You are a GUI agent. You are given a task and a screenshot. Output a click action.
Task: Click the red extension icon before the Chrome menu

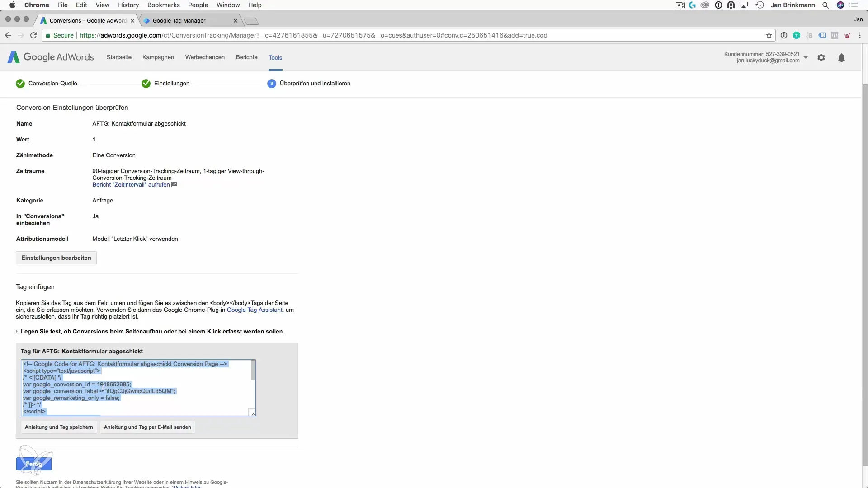(x=847, y=35)
